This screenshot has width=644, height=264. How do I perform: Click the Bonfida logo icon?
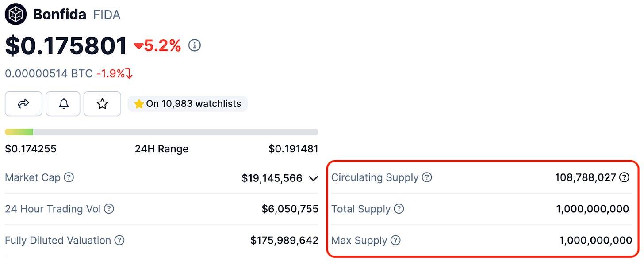click(x=15, y=15)
